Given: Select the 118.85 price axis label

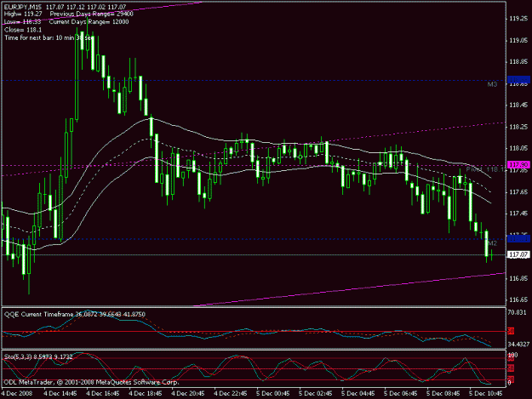Looking at the screenshot, I should click(518, 62).
